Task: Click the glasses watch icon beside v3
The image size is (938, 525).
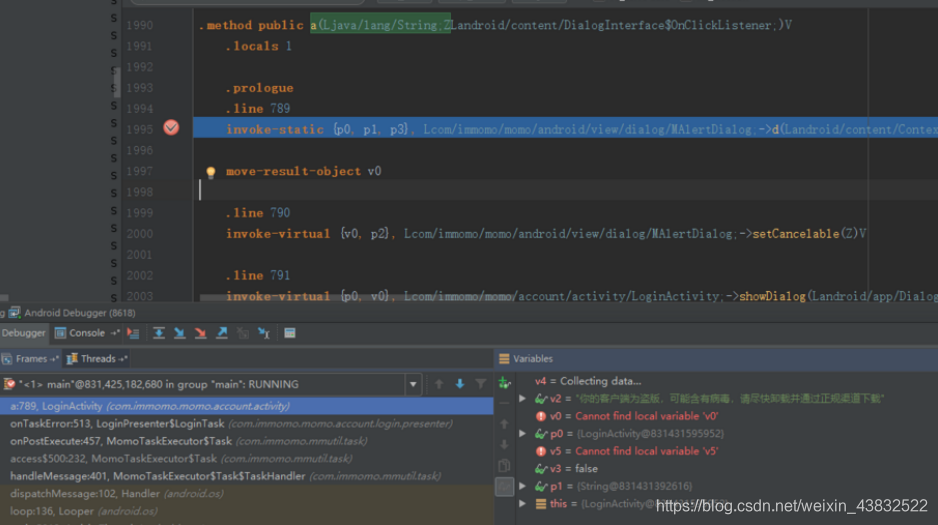Action: point(541,469)
